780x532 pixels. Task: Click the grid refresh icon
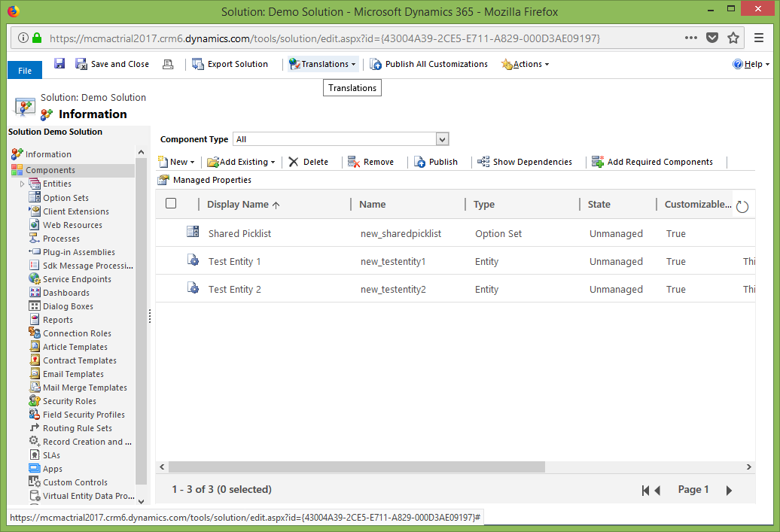click(x=742, y=206)
